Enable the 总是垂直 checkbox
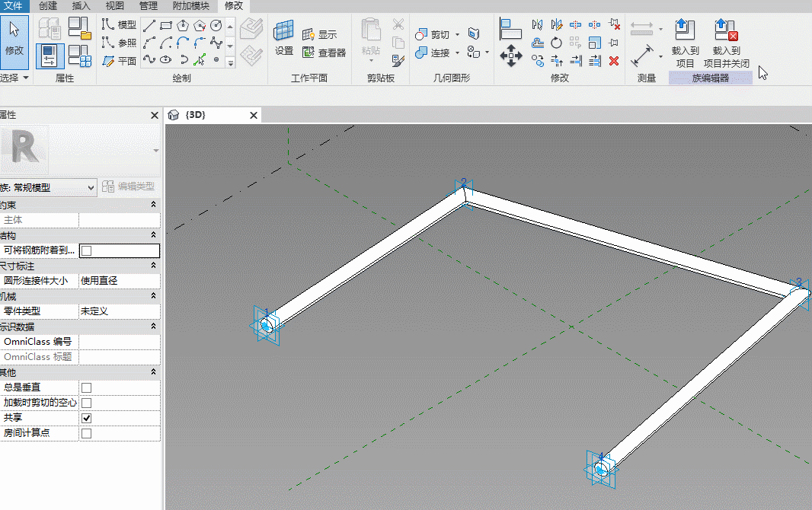812x510 pixels. 87,387
